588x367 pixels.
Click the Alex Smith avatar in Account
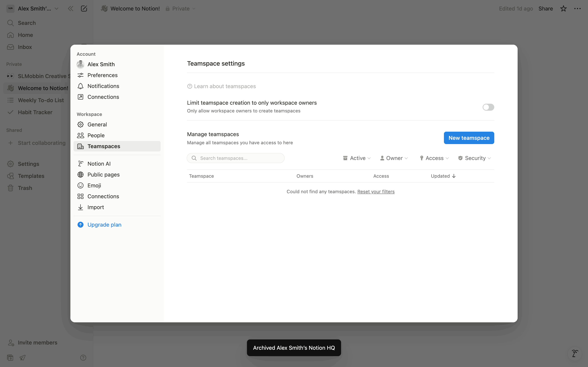pos(80,64)
